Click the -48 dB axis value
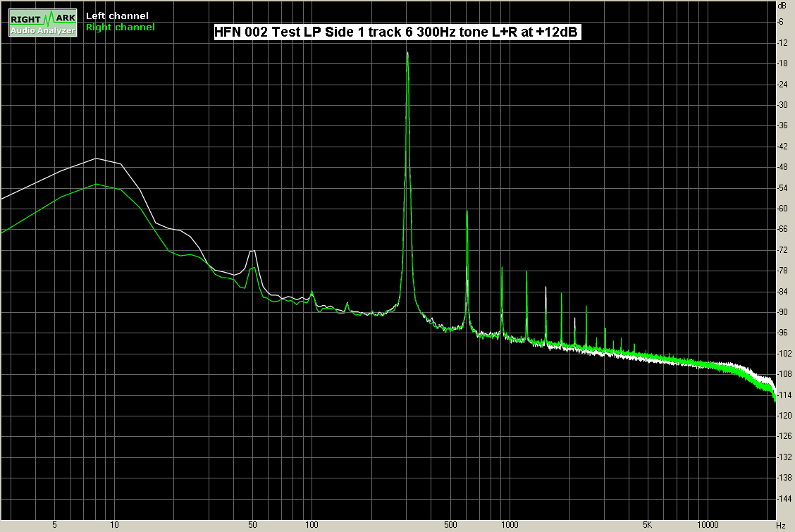Screen dimensions: 795x532 click(782, 167)
